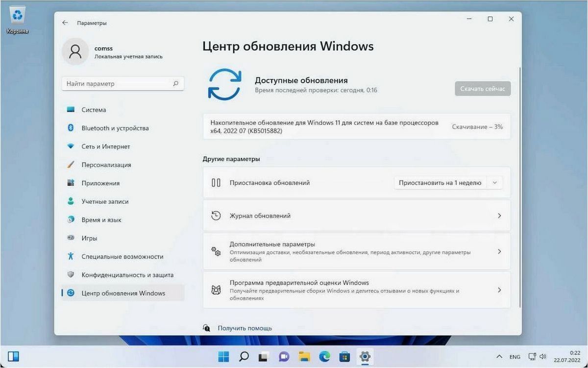This screenshot has height=368, width=588.
Task: Expand the chevron next to Приостановить на 1 неделю
Action: click(x=495, y=183)
